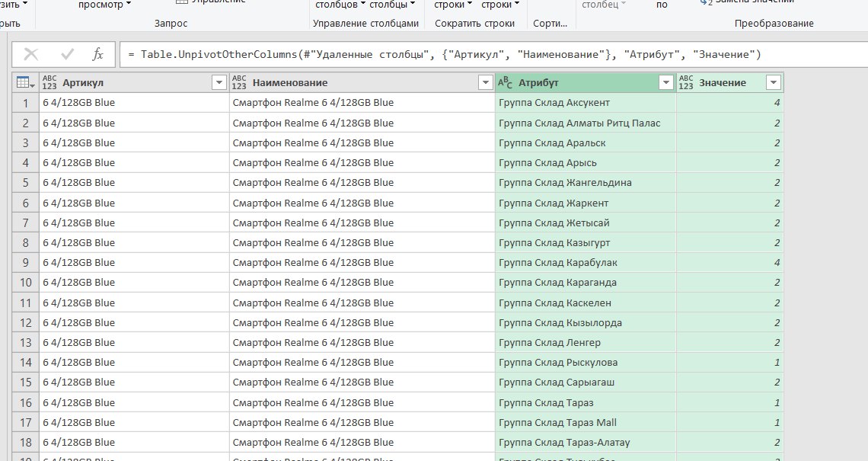Open filter dropdown for Наименование column

tap(486, 82)
